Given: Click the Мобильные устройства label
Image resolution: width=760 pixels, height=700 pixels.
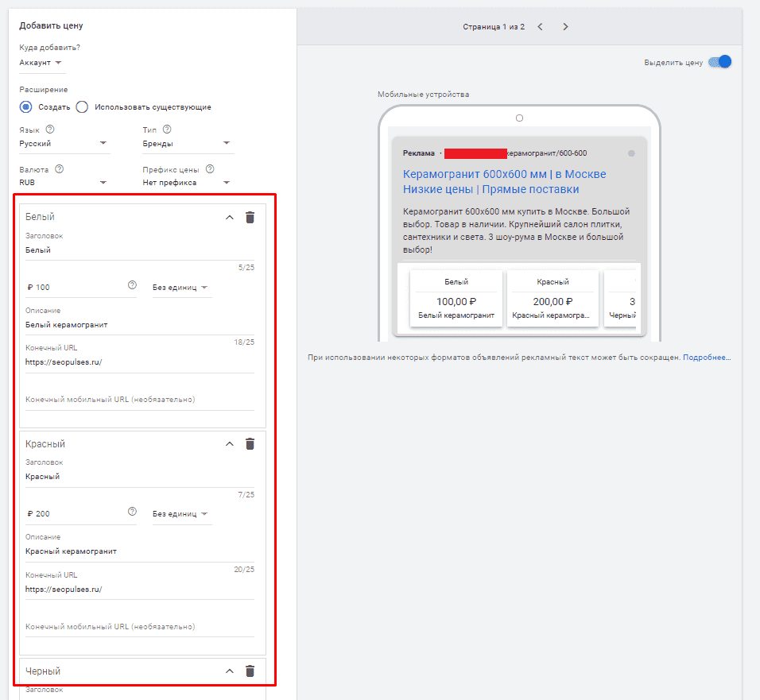Looking at the screenshot, I should [423, 95].
